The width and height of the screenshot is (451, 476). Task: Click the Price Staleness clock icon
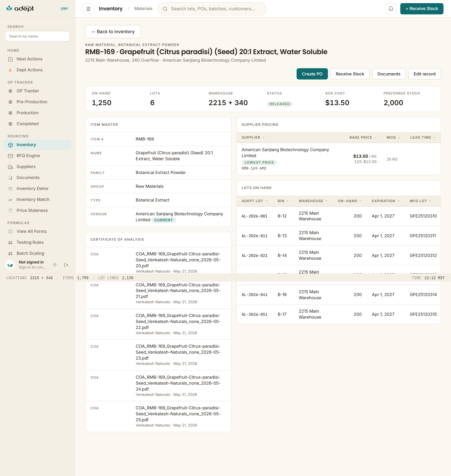point(10,211)
